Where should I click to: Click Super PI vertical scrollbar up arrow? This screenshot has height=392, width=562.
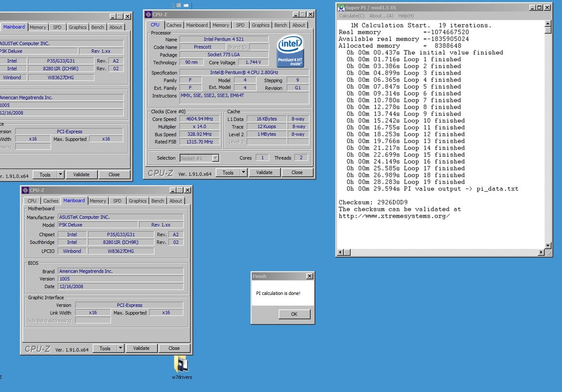pyautogui.click(x=548, y=24)
